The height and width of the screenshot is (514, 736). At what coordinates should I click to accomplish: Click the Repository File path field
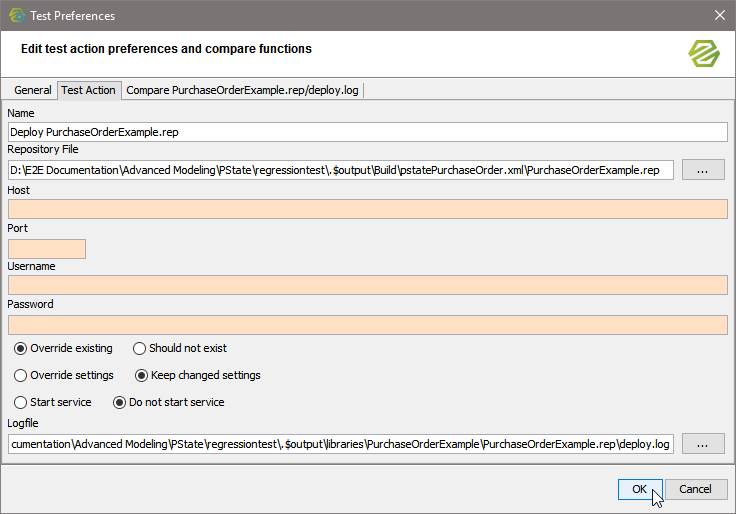click(x=340, y=170)
